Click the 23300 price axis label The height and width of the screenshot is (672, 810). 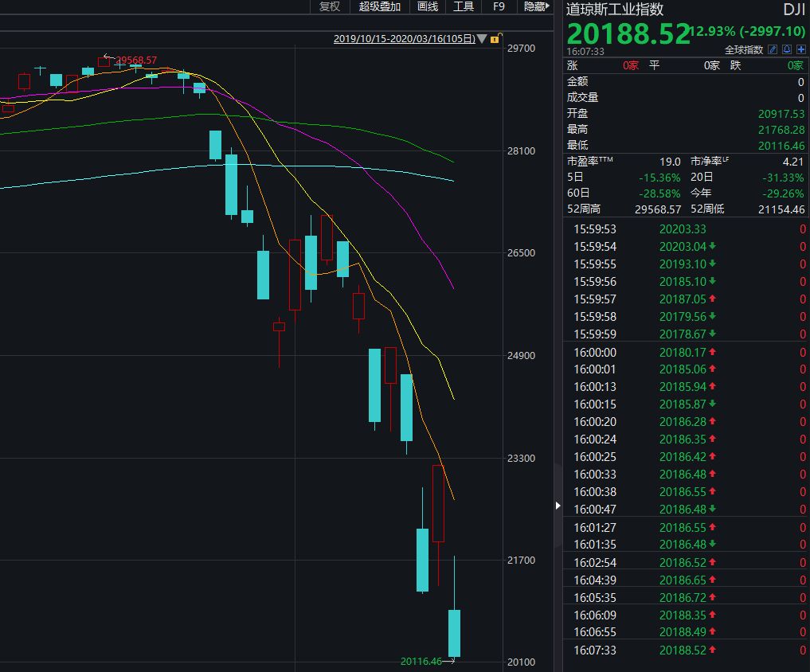point(521,458)
